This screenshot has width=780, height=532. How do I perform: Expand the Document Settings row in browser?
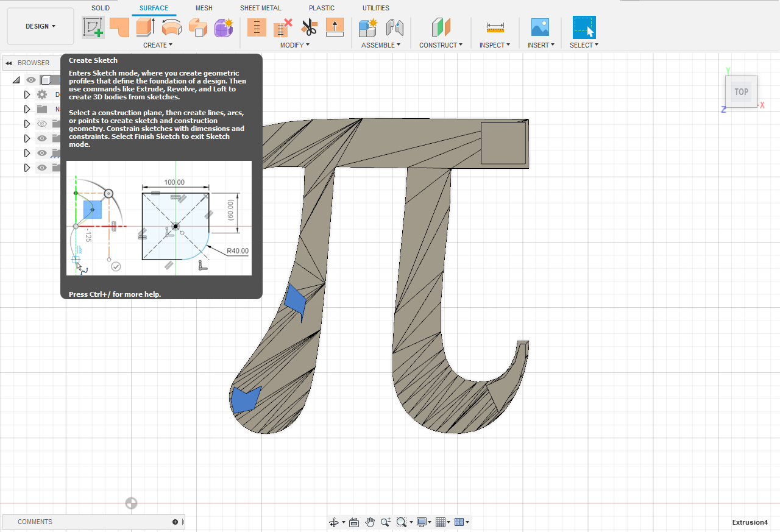27,94
